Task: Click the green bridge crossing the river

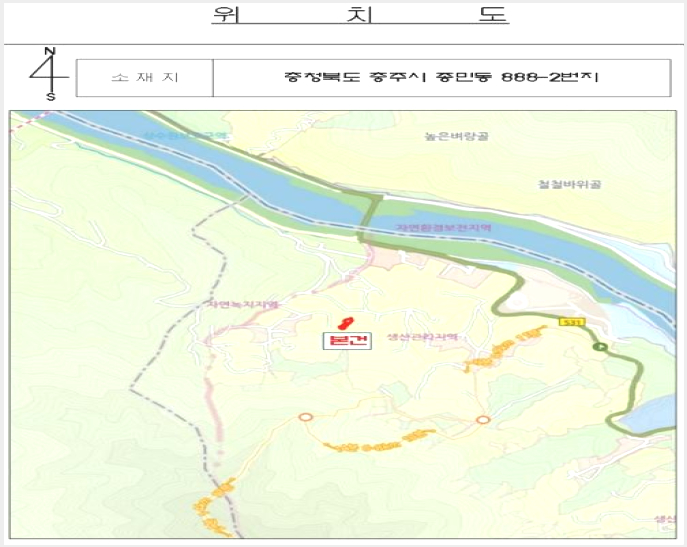Action: click(x=369, y=218)
